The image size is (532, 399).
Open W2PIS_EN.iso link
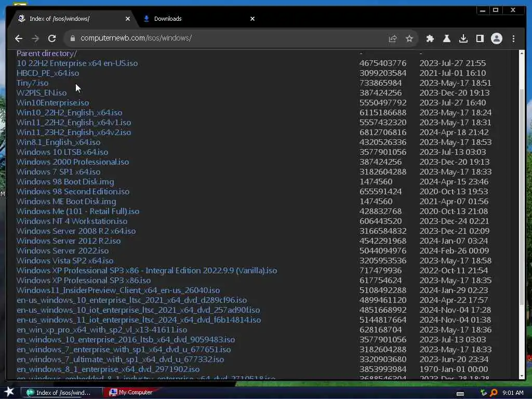click(x=42, y=92)
